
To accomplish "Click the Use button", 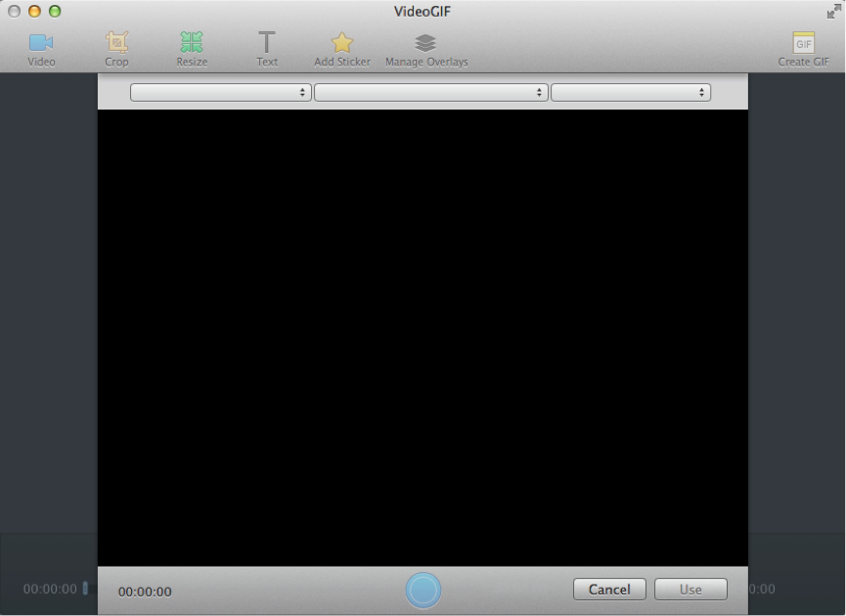I will (x=690, y=590).
